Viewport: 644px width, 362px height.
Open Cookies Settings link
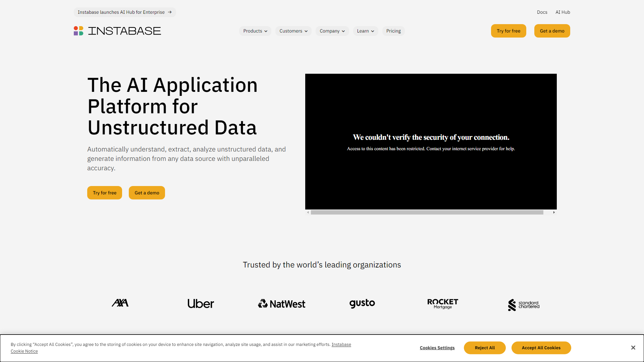pos(437,348)
